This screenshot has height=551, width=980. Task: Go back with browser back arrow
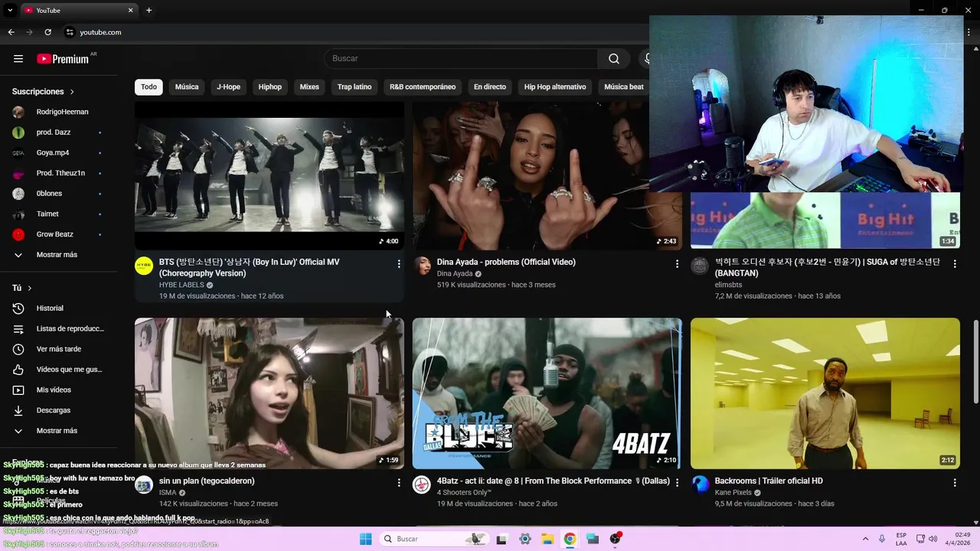[x=11, y=32]
